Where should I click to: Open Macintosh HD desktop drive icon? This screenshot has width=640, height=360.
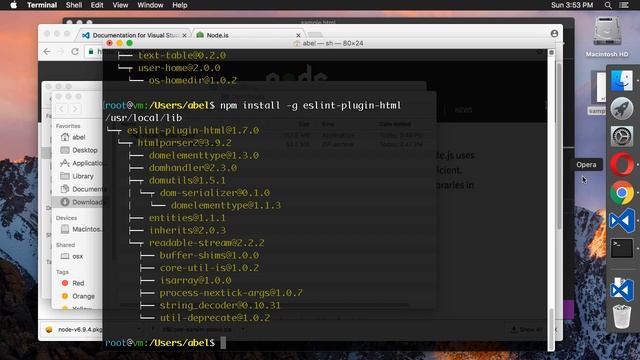pyautogui.click(x=607, y=37)
